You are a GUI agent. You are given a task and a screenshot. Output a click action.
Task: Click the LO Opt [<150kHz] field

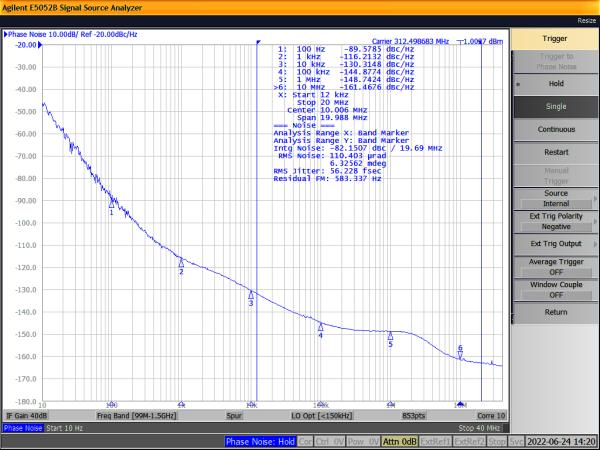pos(322,416)
